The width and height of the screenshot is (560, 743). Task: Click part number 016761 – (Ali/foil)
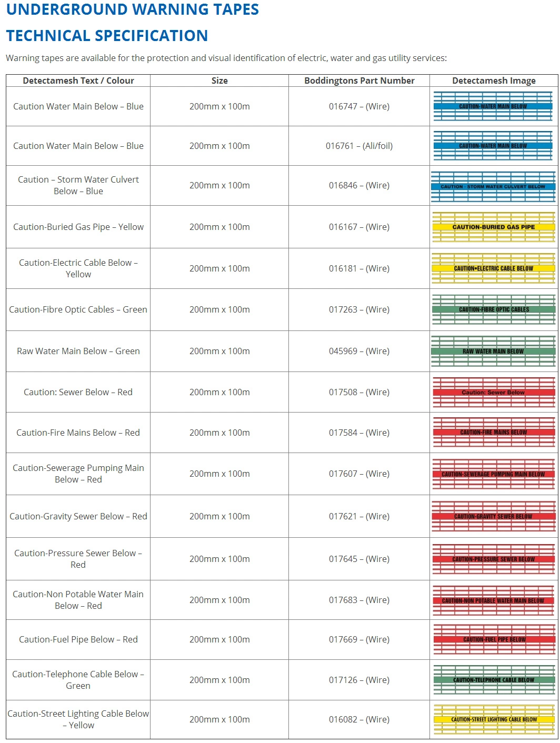(x=359, y=146)
